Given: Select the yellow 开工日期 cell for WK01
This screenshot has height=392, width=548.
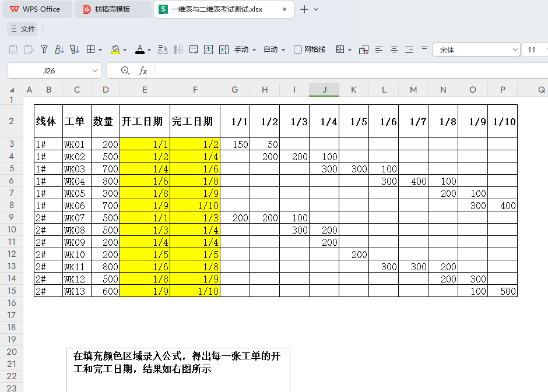Looking at the screenshot, I should click(145, 144).
